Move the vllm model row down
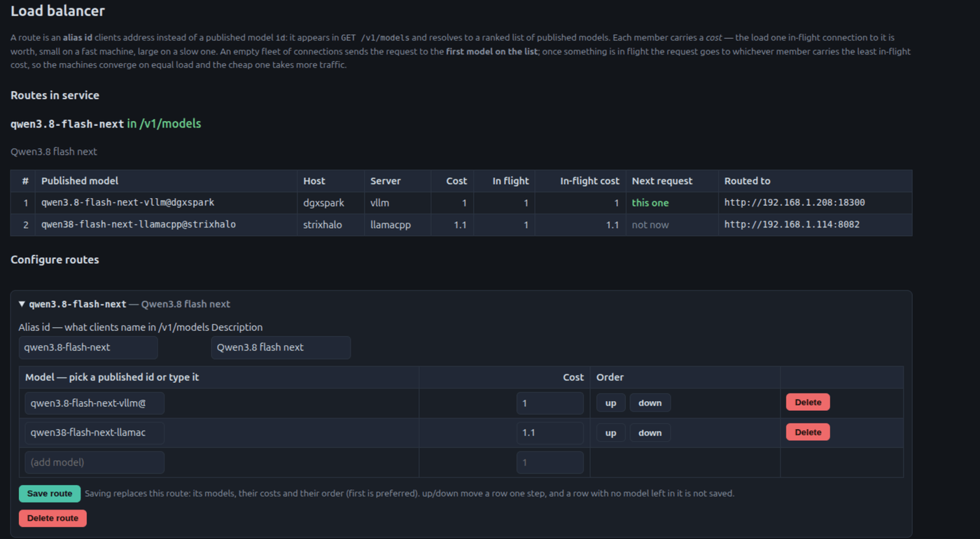The width and height of the screenshot is (980, 539). 650,403
